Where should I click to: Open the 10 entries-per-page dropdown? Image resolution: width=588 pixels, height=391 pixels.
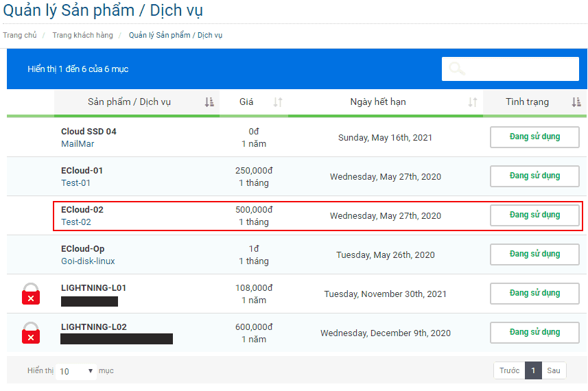[76, 372]
